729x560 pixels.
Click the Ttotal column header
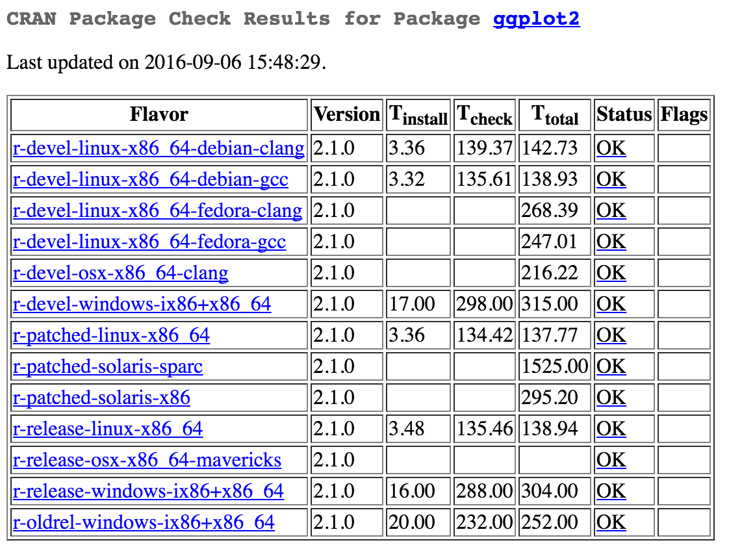pyautogui.click(x=555, y=114)
